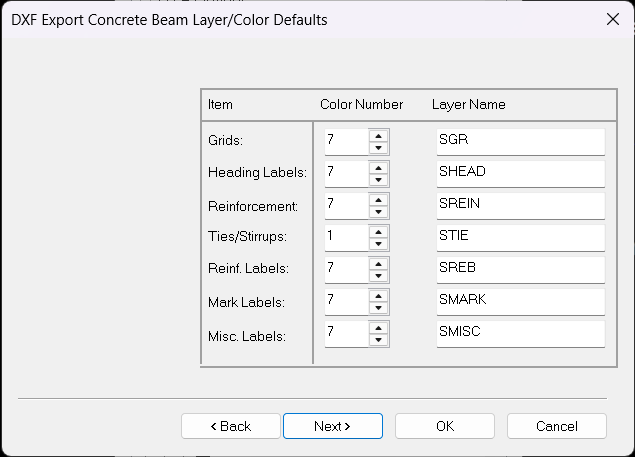Click the Grids color number field

pos(347,142)
